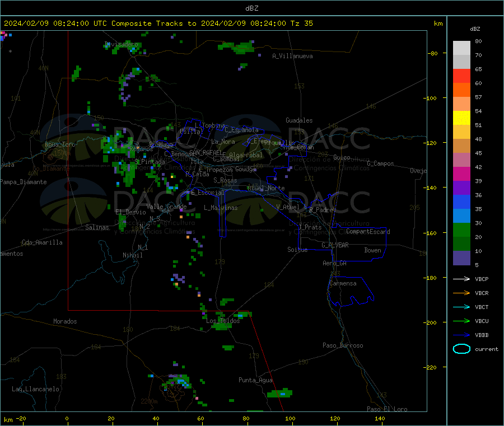504x426 pixels.
Task: Click the dBZ title at top
Action: [251, 8]
